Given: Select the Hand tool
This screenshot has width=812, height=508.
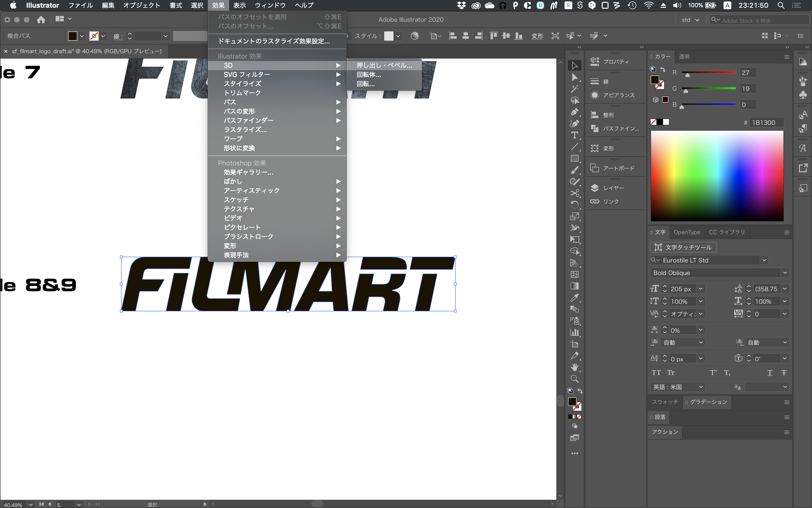Looking at the screenshot, I should tap(574, 367).
